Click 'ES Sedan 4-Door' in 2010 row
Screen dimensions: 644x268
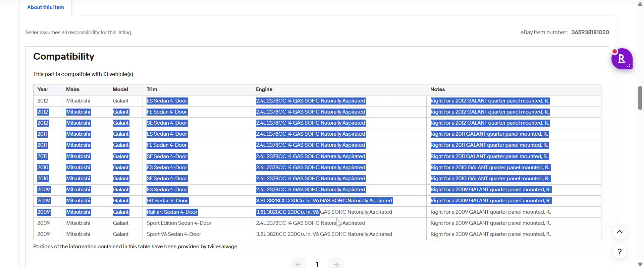coord(167,167)
